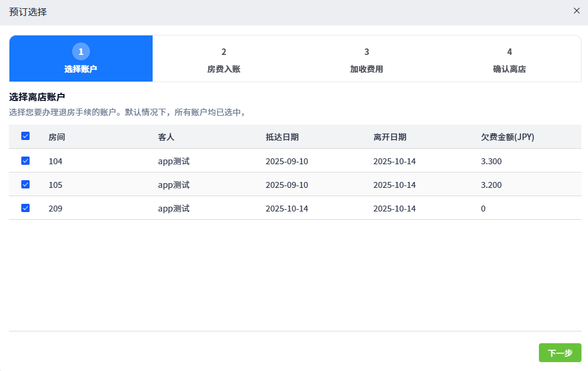Image resolution: width=588 pixels, height=371 pixels.
Task: Click the 客人 column header
Action: [x=166, y=137]
